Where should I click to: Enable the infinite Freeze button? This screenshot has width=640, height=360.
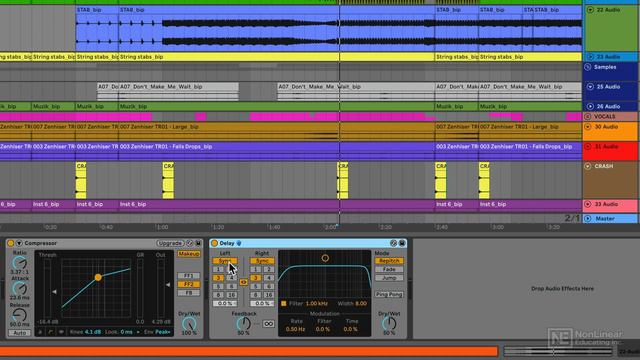[268, 324]
